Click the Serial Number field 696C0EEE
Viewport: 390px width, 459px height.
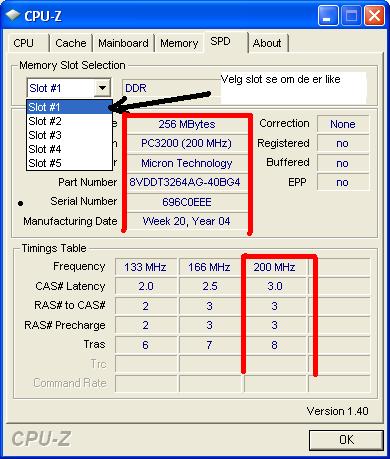click(187, 202)
